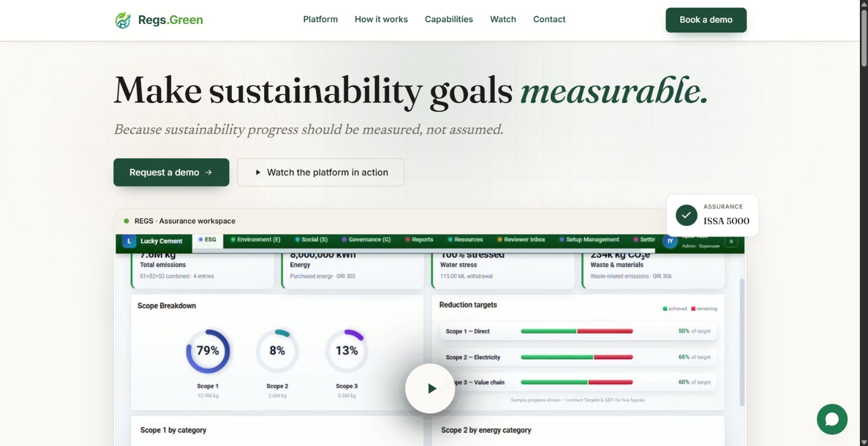The image size is (868, 446).
Task: Click the Water stress card label
Action: (458, 265)
